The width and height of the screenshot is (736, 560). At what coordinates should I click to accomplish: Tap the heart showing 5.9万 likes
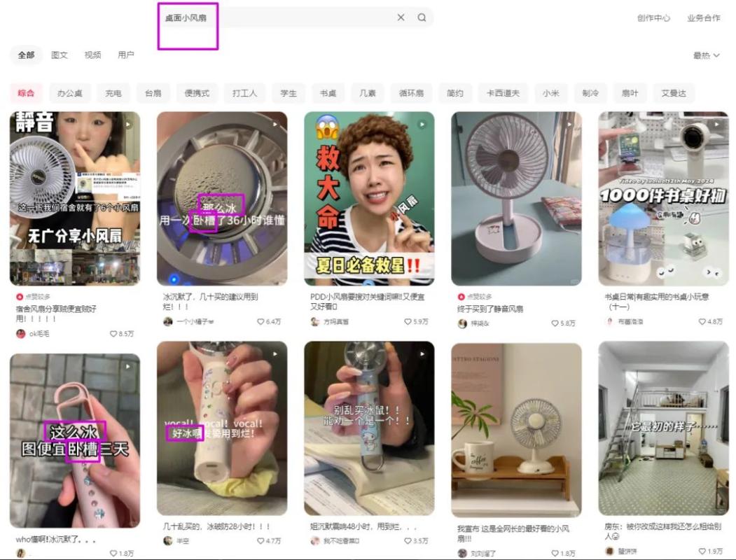[408, 322]
